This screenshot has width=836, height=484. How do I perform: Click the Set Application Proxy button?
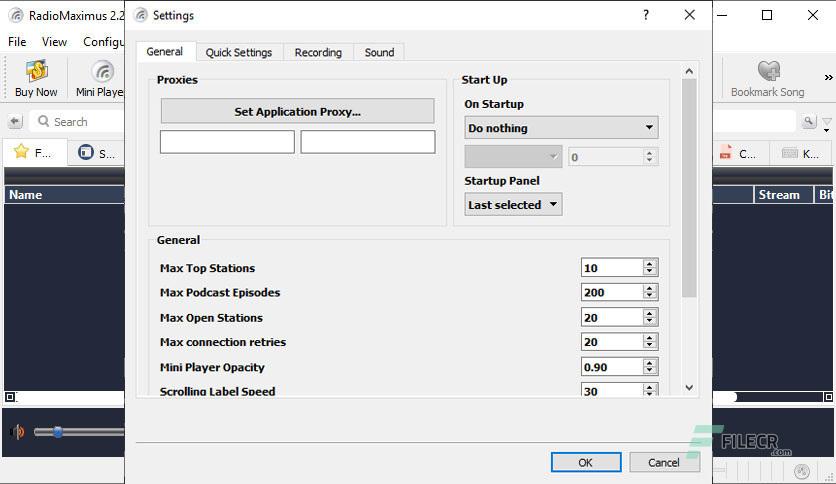tap(298, 111)
